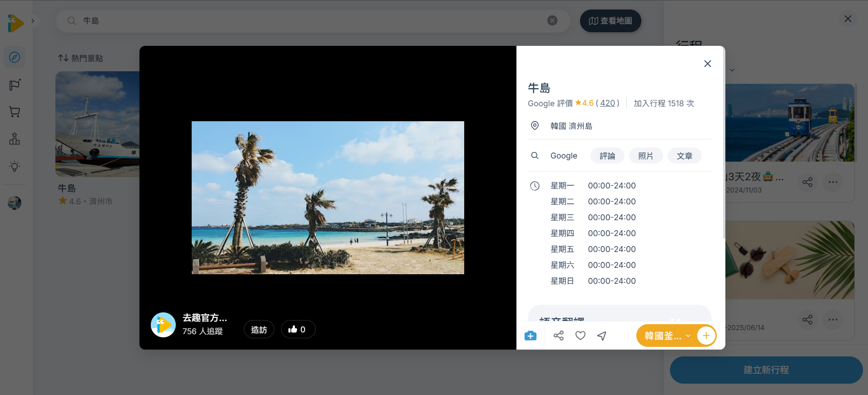Open the 420 Google reviews link
The width and height of the screenshot is (868, 395).
[607, 103]
